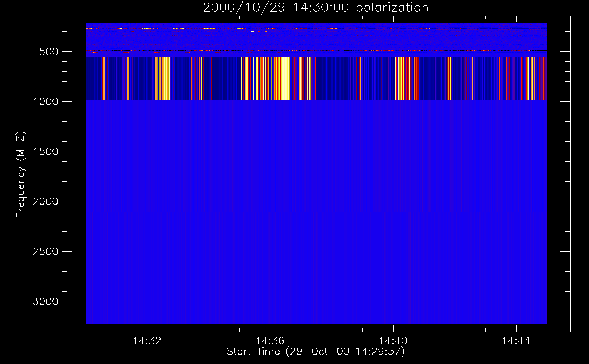Select the 14:40 time tick label
This screenshot has height=364, width=589.
[x=393, y=341]
